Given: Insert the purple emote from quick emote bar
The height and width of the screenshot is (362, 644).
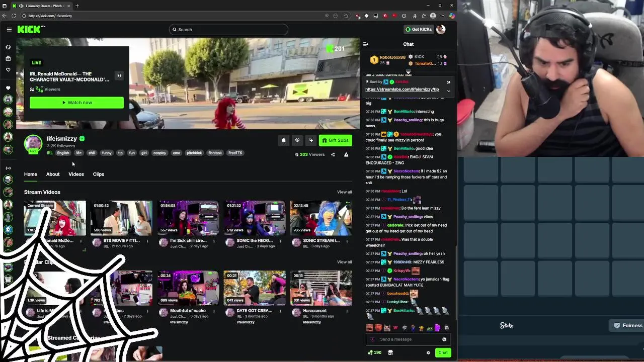Looking at the screenshot, I should 438,328.
